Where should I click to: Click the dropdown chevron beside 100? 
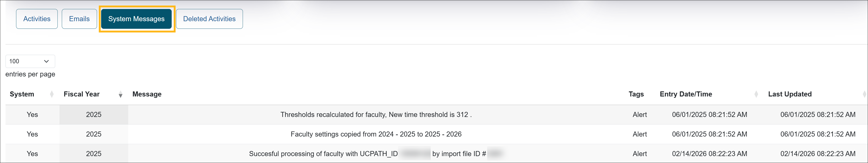pyautogui.click(x=46, y=61)
